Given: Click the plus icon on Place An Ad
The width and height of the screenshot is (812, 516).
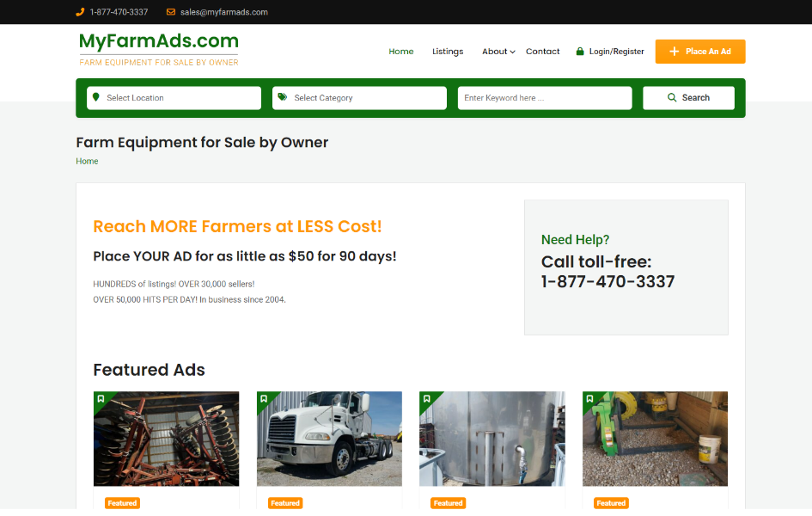Looking at the screenshot, I should click(x=675, y=52).
